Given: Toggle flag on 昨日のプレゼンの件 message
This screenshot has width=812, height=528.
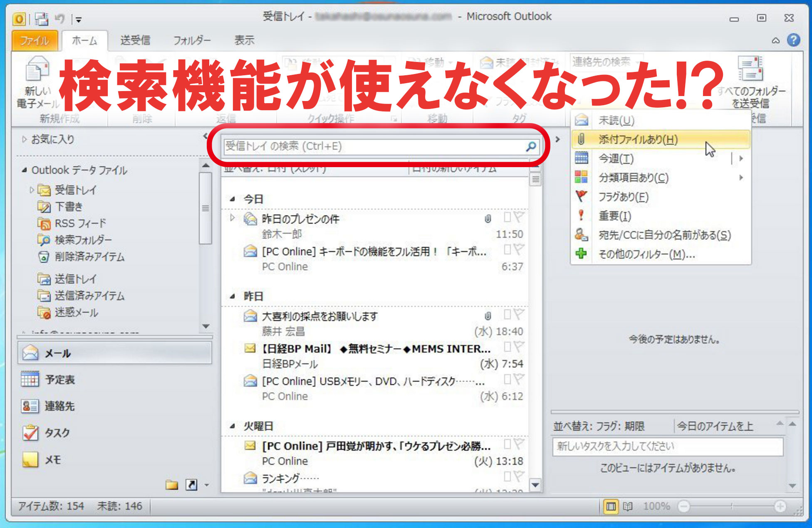Looking at the screenshot, I should (519, 217).
